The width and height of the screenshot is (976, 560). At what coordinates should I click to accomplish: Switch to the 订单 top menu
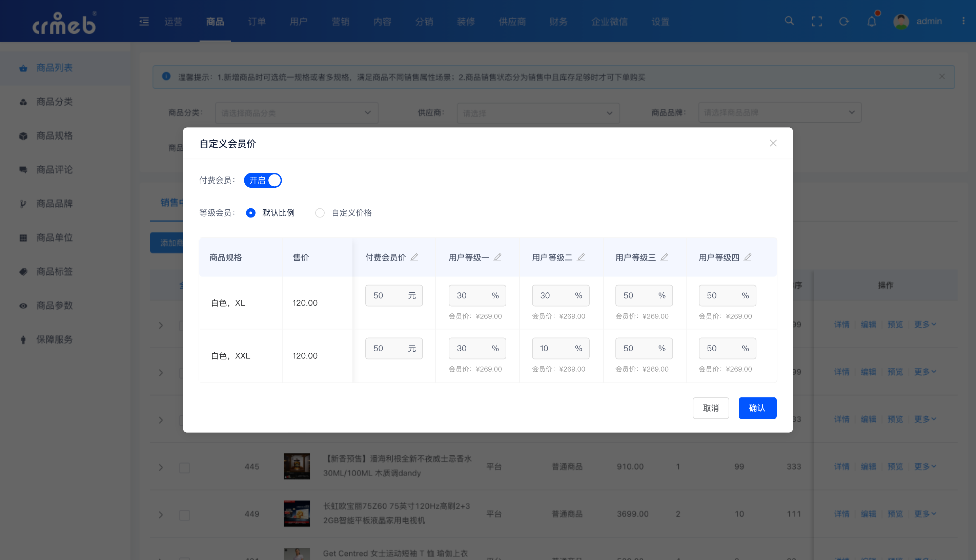tap(257, 22)
